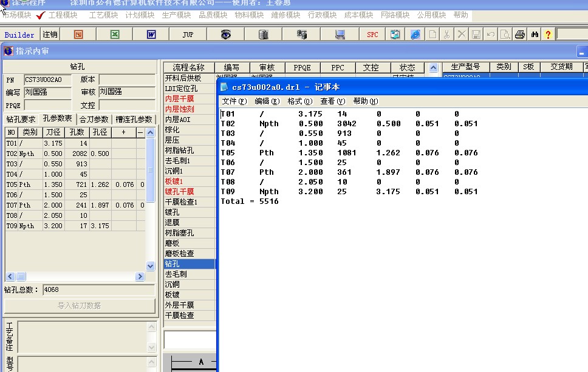Select the 磨板检查 process row
This screenshot has width=588, height=372.
click(190, 253)
